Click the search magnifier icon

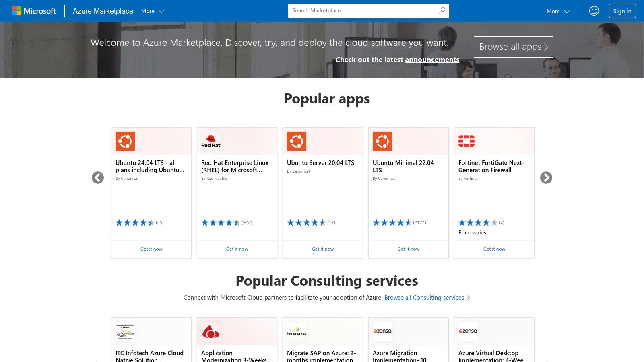click(442, 11)
